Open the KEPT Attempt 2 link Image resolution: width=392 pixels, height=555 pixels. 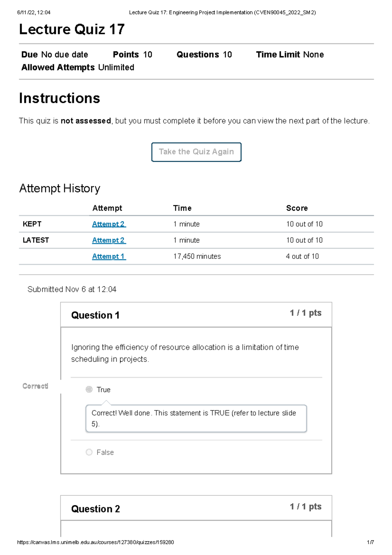[x=108, y=224]
